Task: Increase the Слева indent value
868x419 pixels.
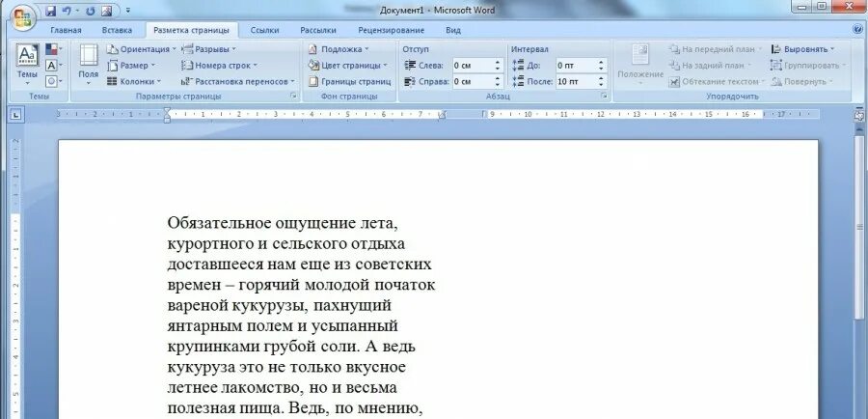Action: [498, 62]
